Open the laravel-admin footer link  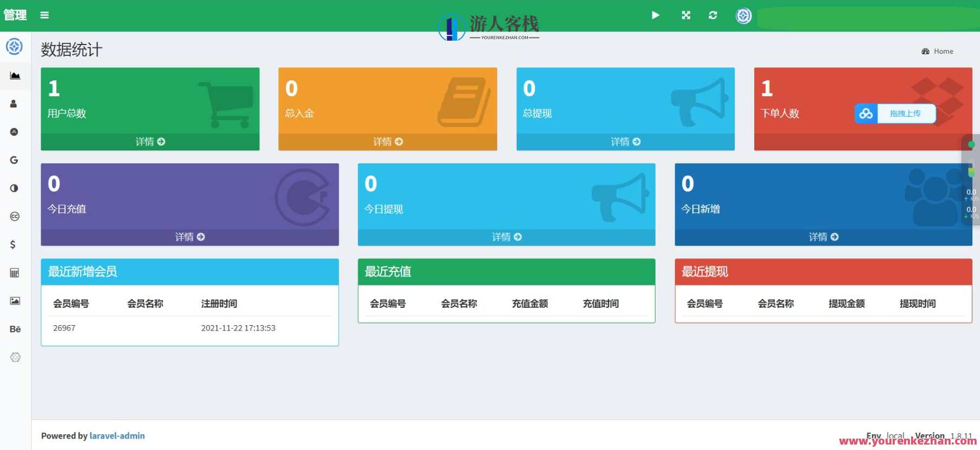tap(117, 436)
